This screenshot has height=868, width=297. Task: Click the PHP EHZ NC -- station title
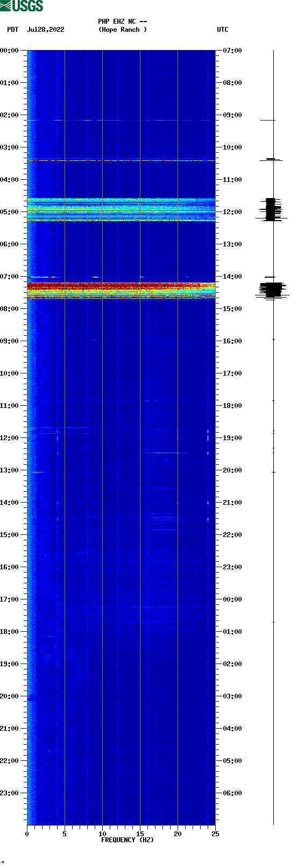pyautogui.click(x=123, y=22)
